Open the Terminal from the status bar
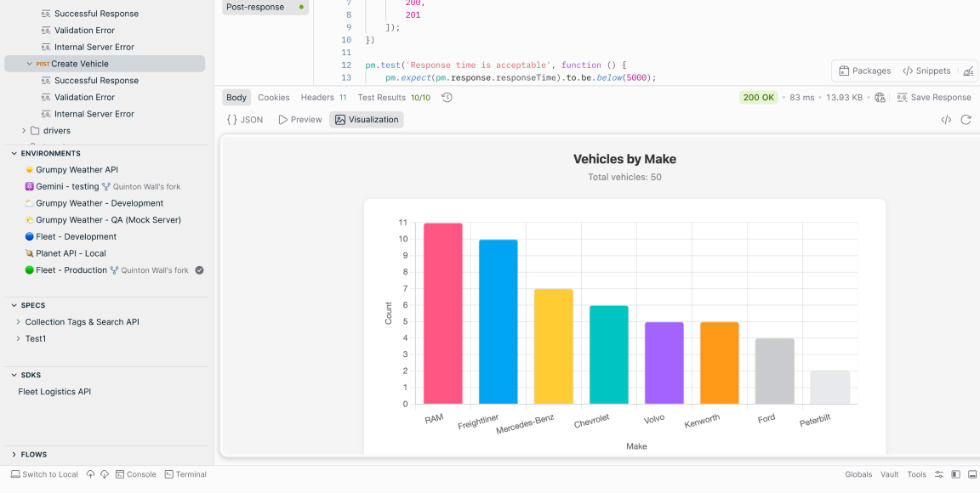Viewport: 980px width, 493px height. (x=185, y=474)
